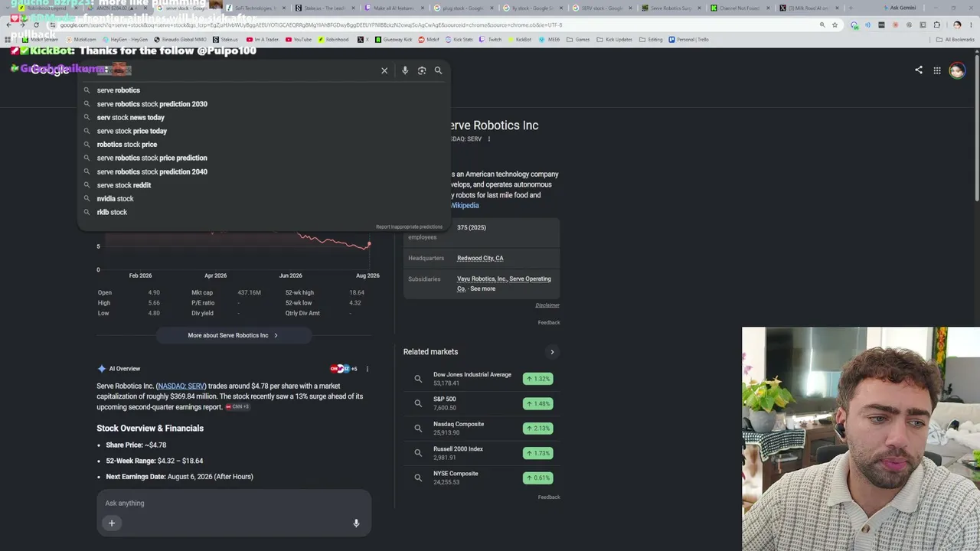Choose 'serve robotics stock prediction 2030' suggestion
980x551 pixels.
point(263,104)
